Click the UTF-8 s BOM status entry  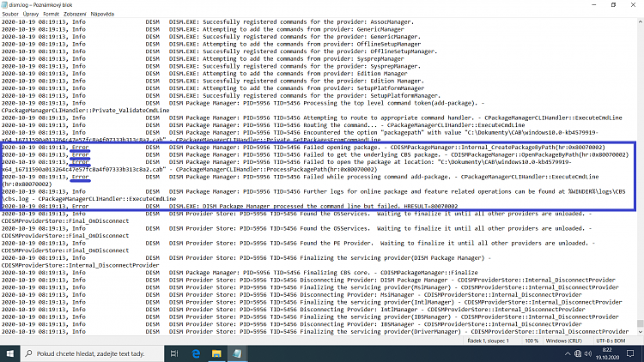click(x=611, y=341)
